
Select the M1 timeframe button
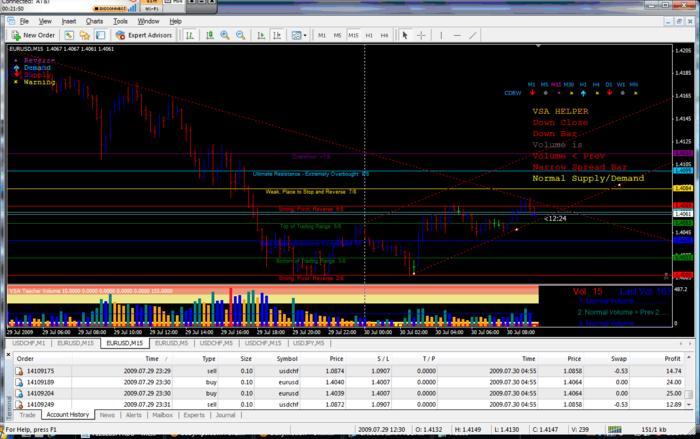322,35
